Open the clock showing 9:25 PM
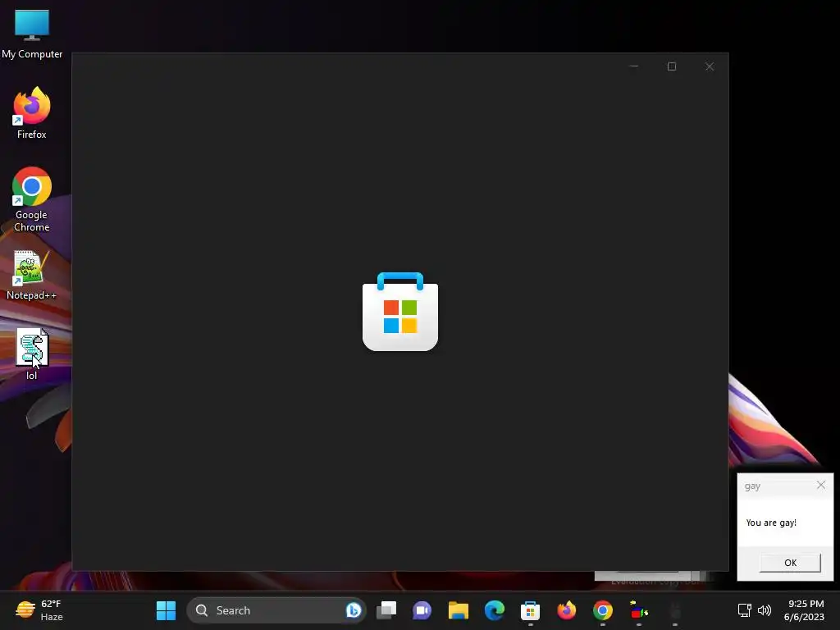This screenshot has width=840, height=630. (x=804, y=610)
